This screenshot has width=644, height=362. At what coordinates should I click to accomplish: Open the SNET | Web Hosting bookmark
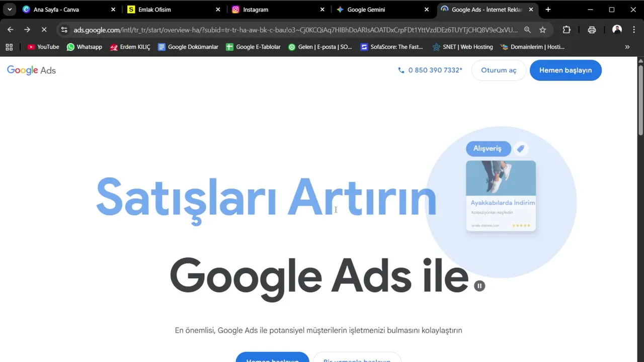coord(462,47)
